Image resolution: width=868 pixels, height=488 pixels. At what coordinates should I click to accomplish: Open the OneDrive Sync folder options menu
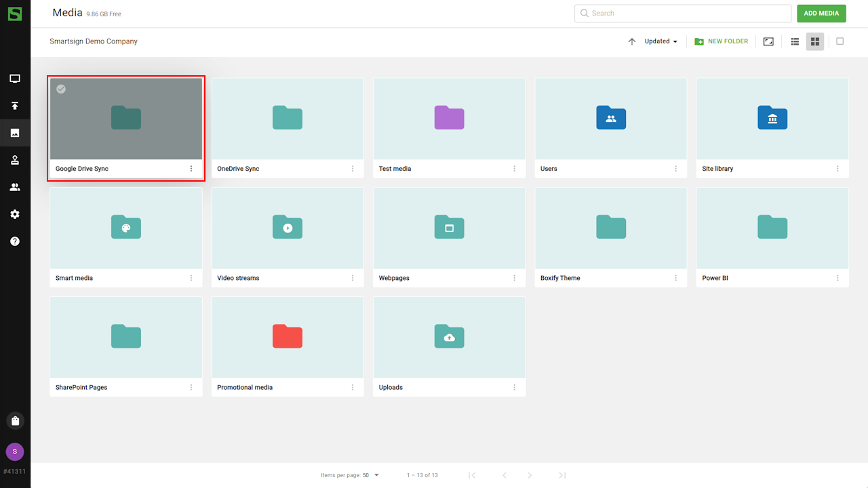click(353, 169)
